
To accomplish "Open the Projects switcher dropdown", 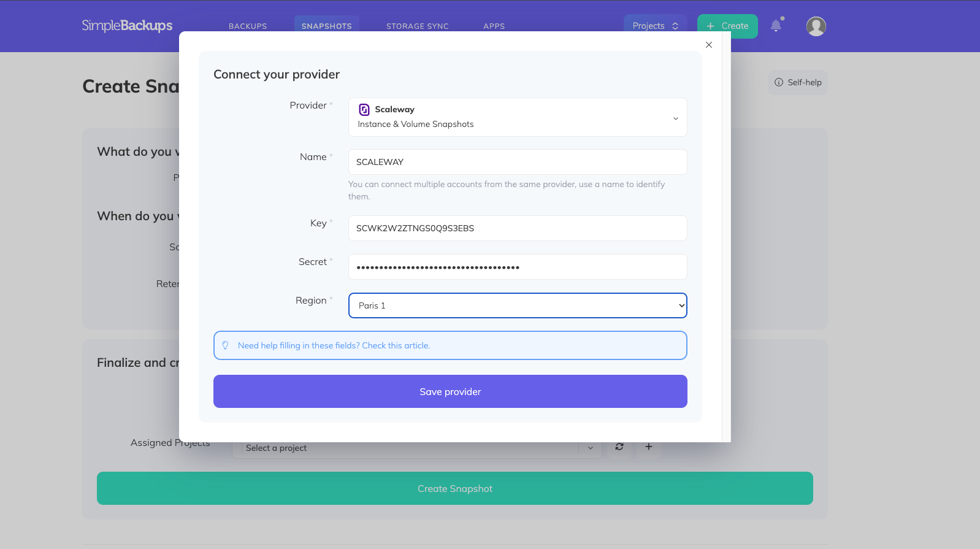I will coord(656,26).
